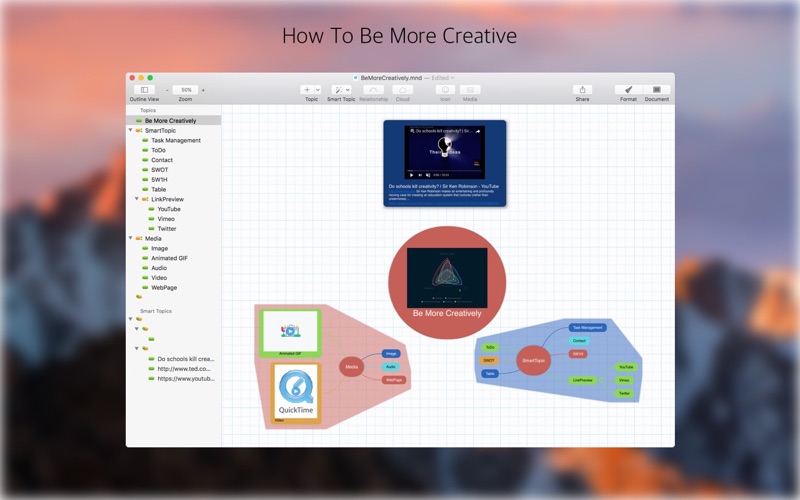Screen dimensions: 800x500
Task: Open the Share toolbar icon
Action: (x=582, y=90)
